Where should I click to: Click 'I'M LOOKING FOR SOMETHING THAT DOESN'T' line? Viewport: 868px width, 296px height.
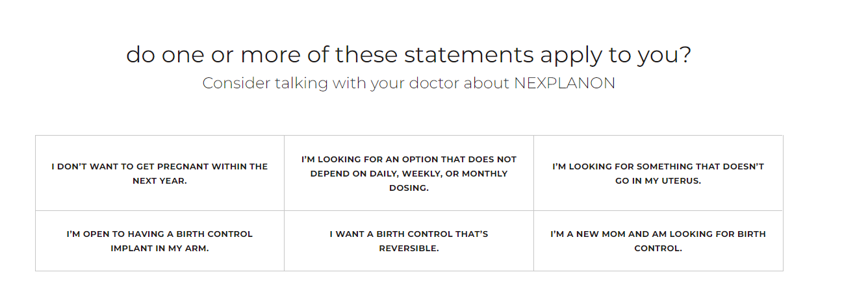[x=658, y=166]
